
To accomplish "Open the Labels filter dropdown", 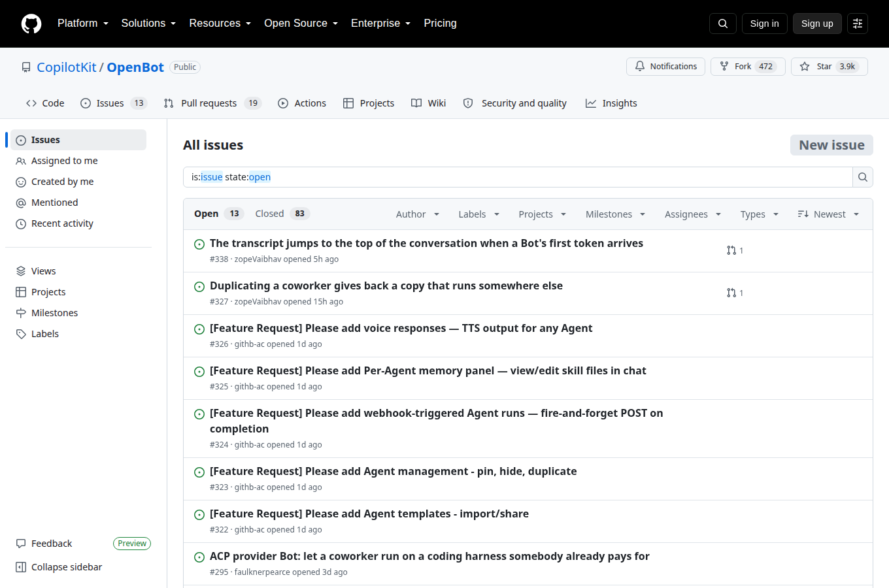I will pyautogui.click(x=479, y=214).
